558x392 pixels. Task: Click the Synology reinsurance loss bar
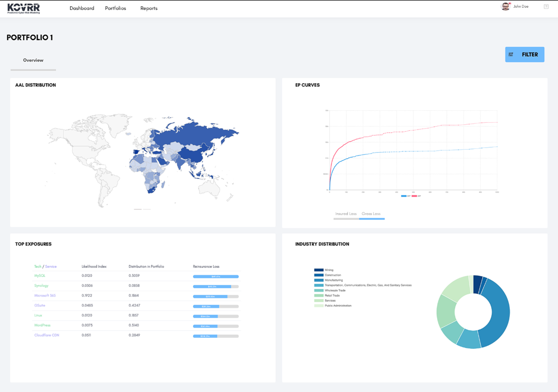tap(216, 286)
